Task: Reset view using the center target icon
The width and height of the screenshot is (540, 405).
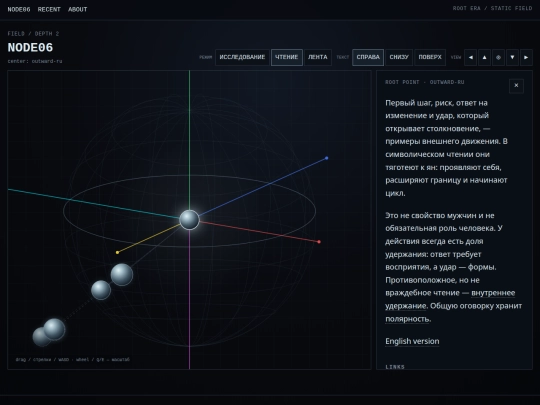Action: [498, 58]
